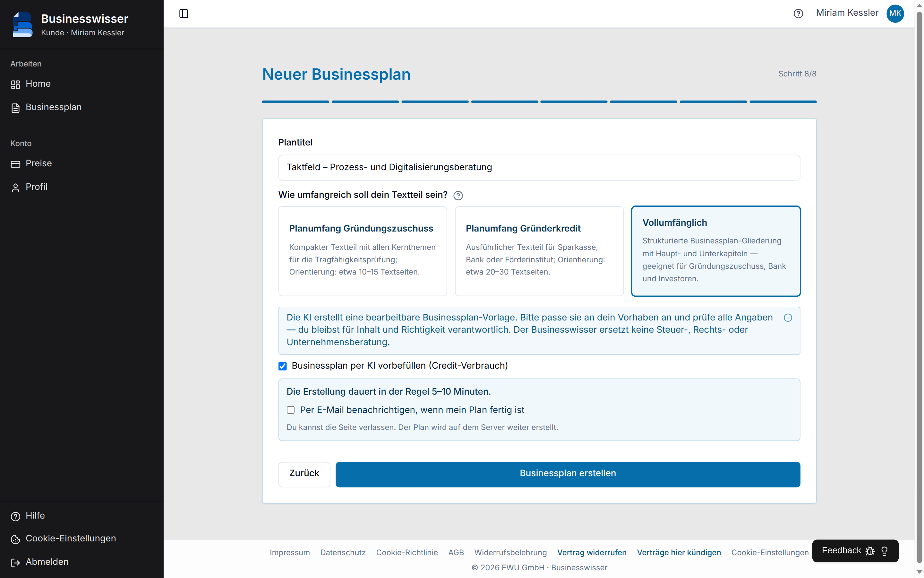Click Cookie-Einstellungen in the footer

click(769, 552)
